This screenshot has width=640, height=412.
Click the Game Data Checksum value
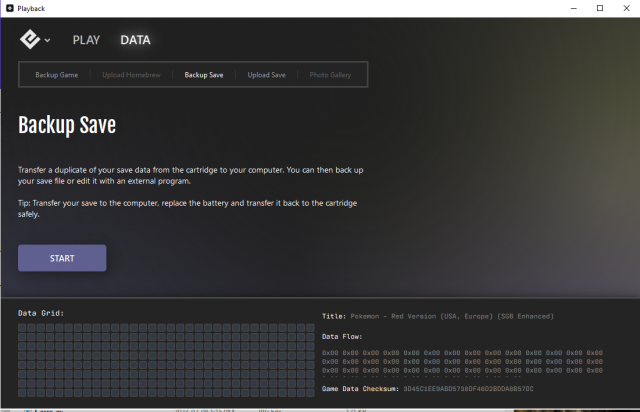pyautogui.click(x=468, y=388)
